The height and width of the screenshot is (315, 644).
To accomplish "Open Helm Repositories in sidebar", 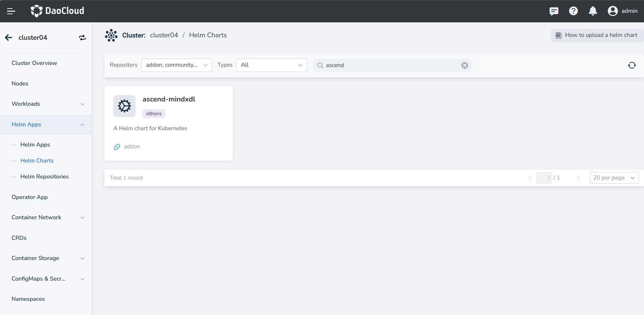I will [x=44, y=177].
